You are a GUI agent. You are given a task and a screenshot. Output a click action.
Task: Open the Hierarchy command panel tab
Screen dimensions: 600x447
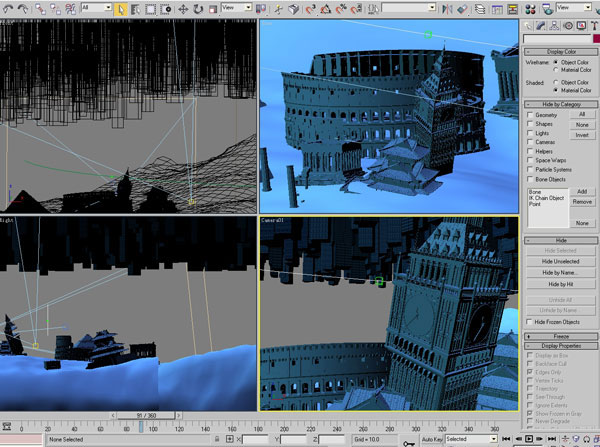[x=554, y=25]
